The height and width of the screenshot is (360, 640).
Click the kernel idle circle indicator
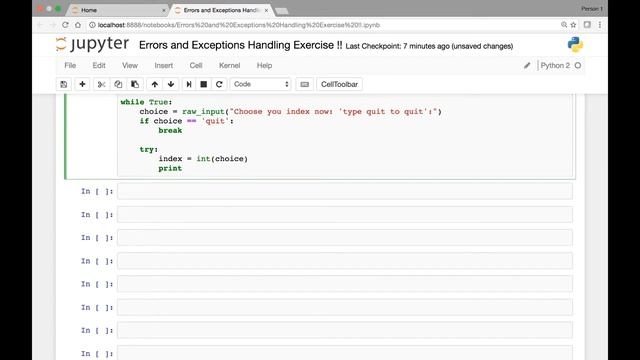578,65
